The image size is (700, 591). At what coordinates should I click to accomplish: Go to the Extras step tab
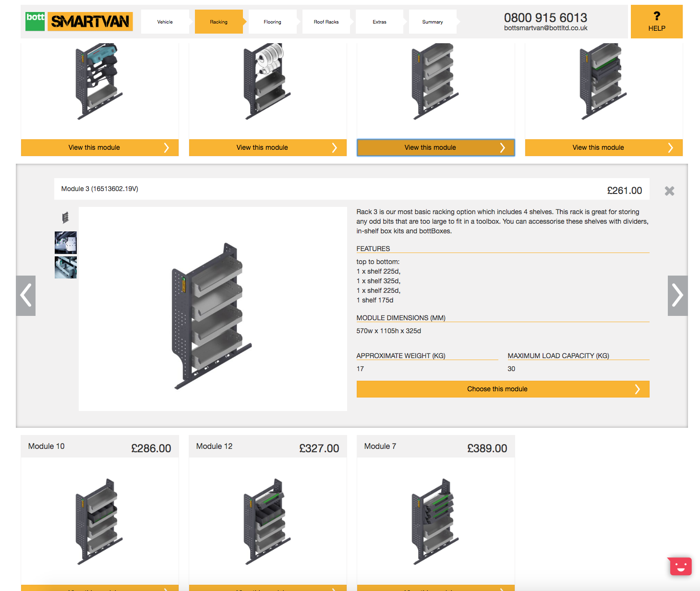(x=379, y=22)
